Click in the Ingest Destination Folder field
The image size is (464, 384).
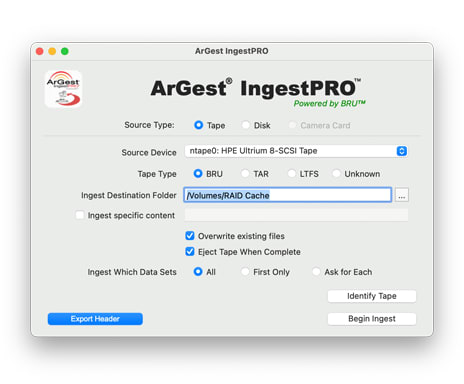point(287,195)
